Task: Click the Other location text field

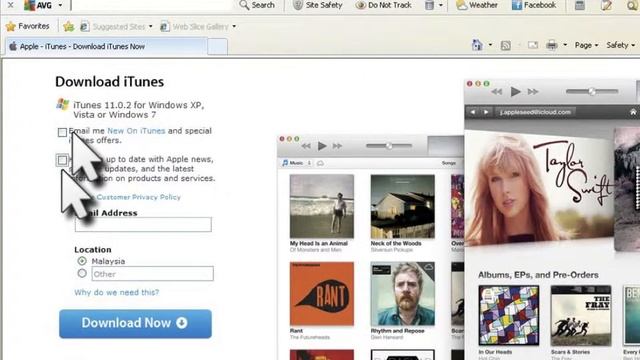Action: 153,274
